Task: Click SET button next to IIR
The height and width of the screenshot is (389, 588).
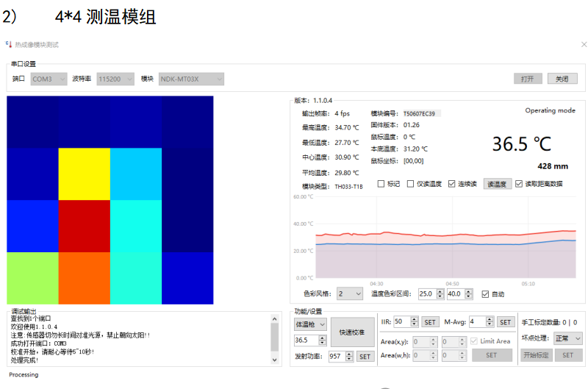Action: pyautogui.click(x=430, y=322)
